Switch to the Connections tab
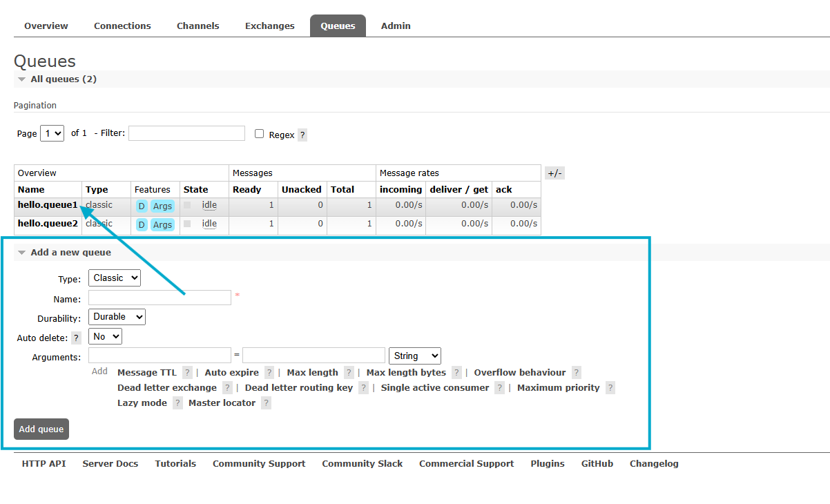This screenshot has height=504, width=830. (122, 26)
